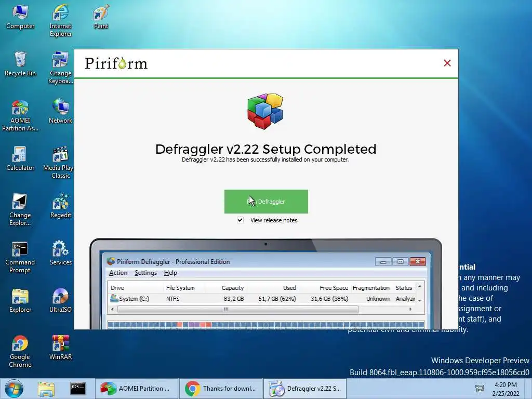Select Regedit desktop shortcut
Viewport: 532px width, 399px height.
coord(60,206)
